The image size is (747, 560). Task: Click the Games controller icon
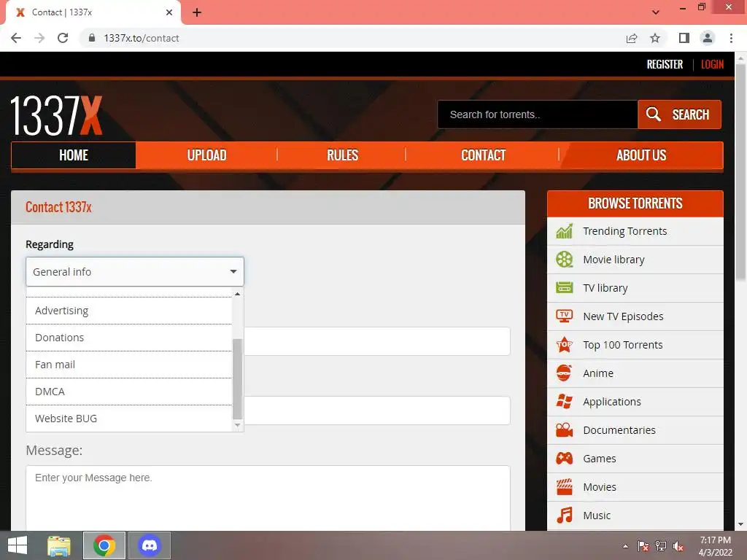pyautogui.click(x=565, y=459)
